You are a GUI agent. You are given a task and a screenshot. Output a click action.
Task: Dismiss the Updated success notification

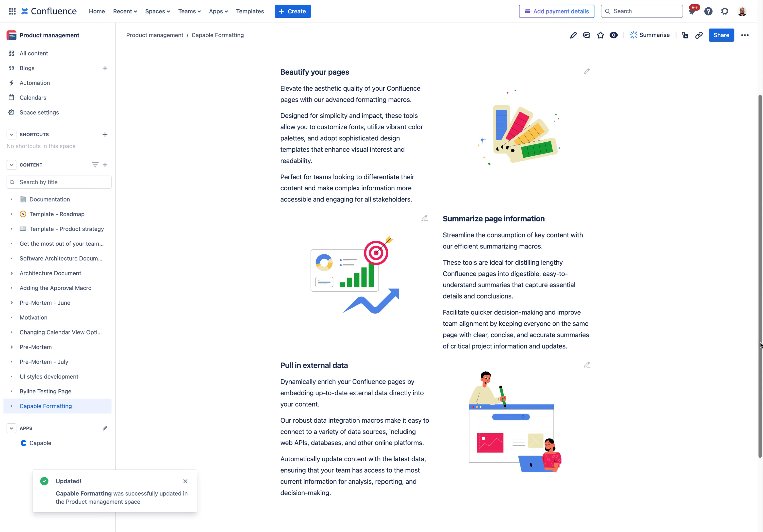click(x=185, y=481)
